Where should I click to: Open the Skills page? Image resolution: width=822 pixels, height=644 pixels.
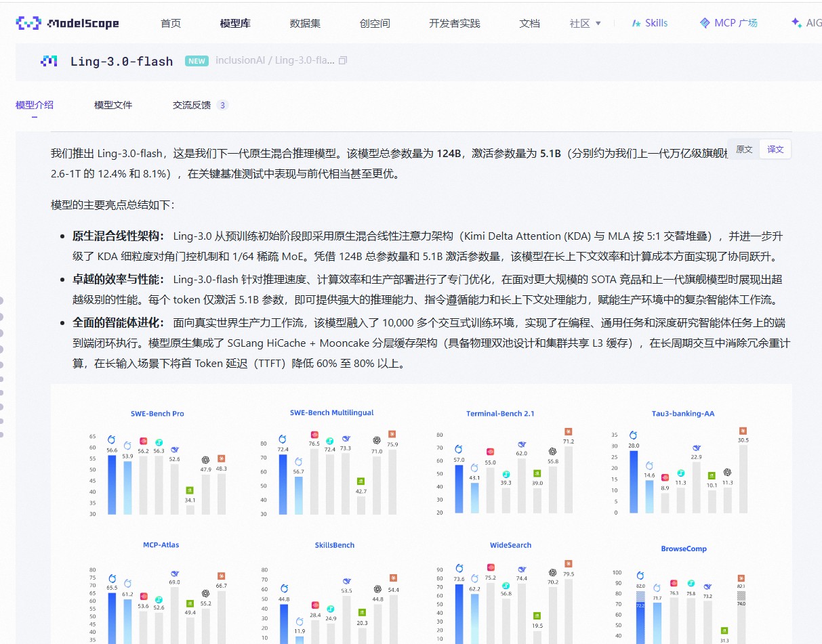coord(650,23)
